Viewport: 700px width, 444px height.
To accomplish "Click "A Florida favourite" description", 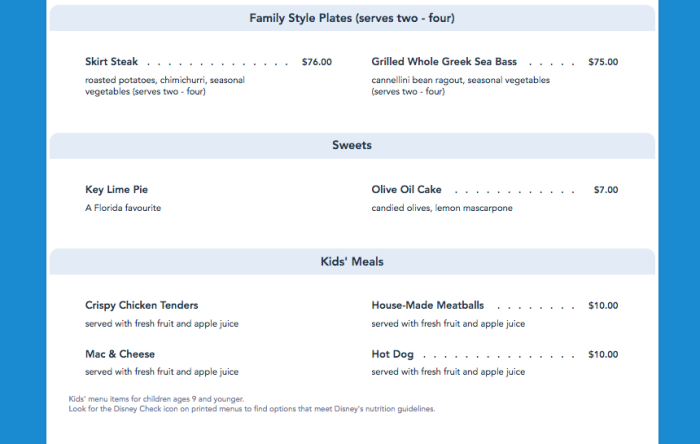I will (x=123, y=208).
